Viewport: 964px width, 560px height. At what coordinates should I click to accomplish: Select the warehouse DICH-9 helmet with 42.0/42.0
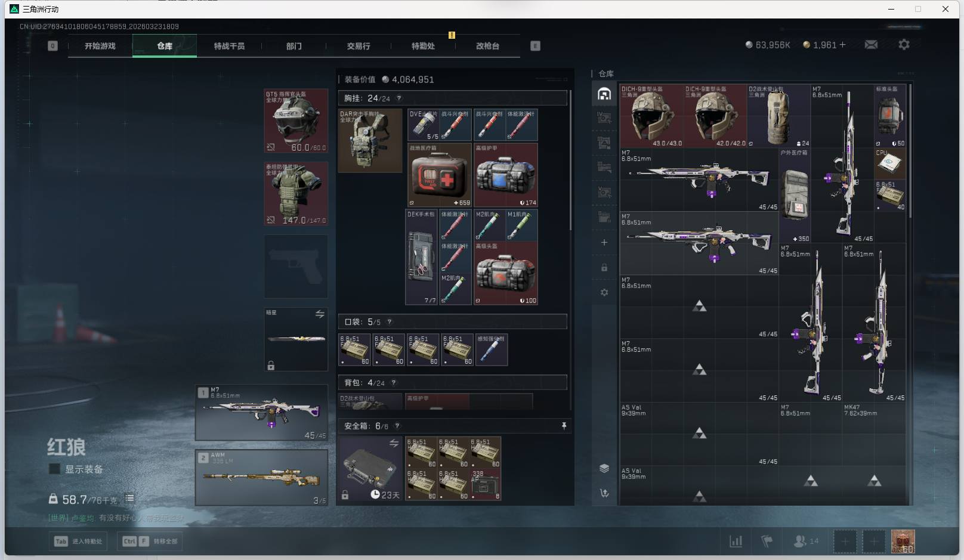[x=715, y=116]
